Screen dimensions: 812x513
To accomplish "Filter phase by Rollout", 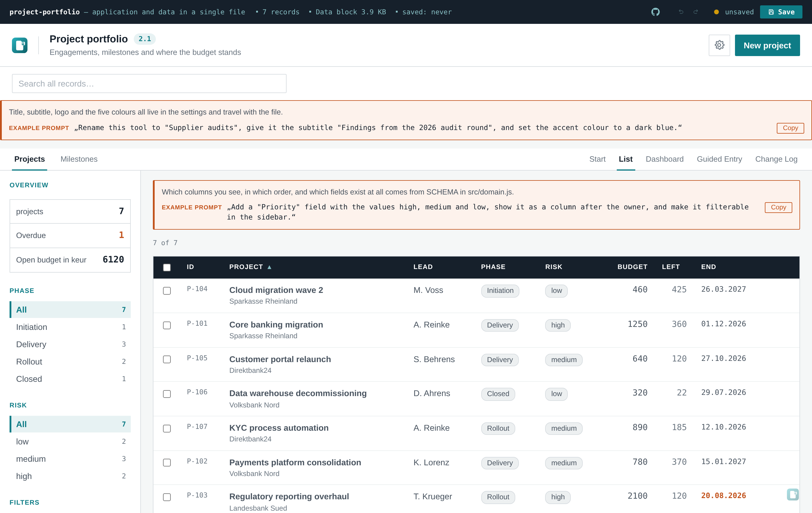I will coord(70,361).
